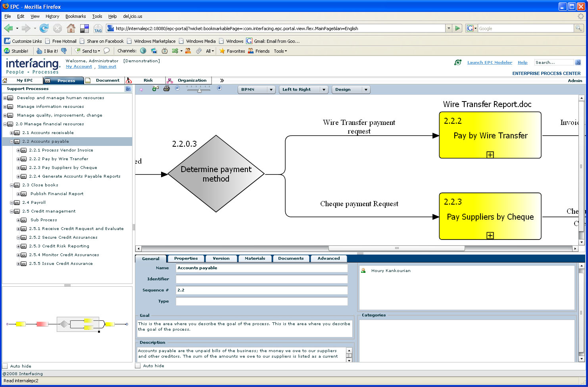588x387 pixels.
Task: Click the Launch EPC Modeler link
Action: [489, 62]
